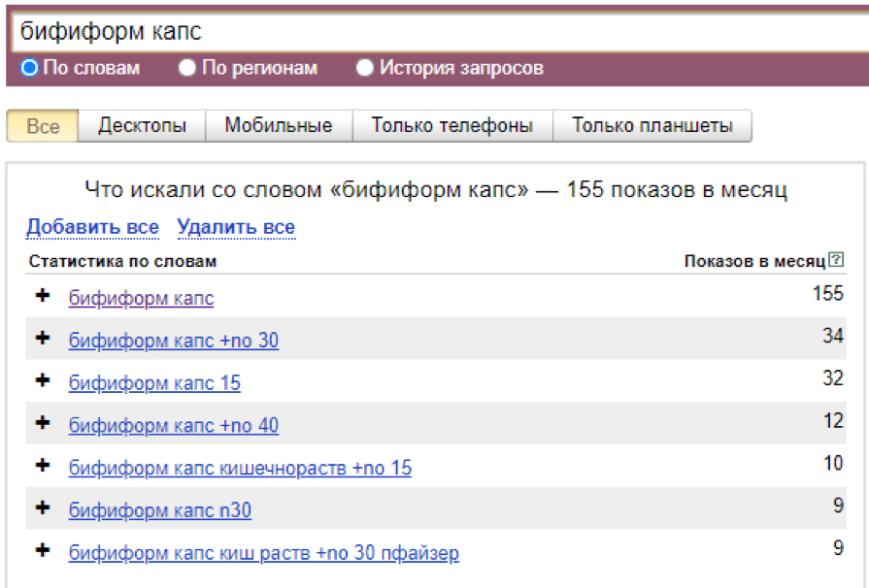
Task: Open the 'бифиформ капс' query link
Action: [141, 299]
